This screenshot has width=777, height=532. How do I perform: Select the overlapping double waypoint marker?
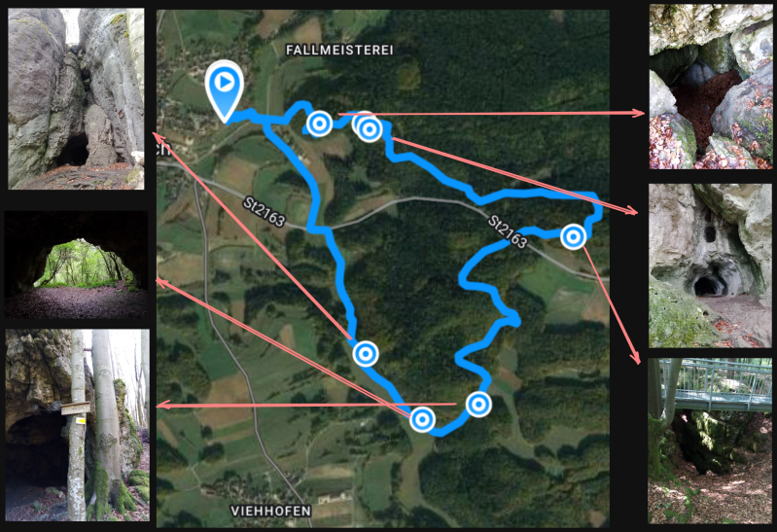[x=368, y=127]
